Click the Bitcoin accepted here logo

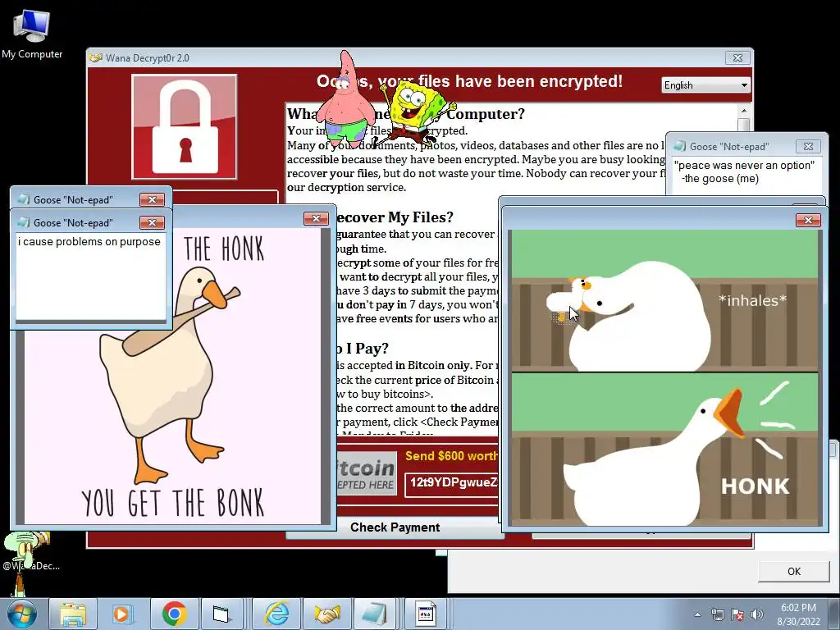click(x=367, y=473)
